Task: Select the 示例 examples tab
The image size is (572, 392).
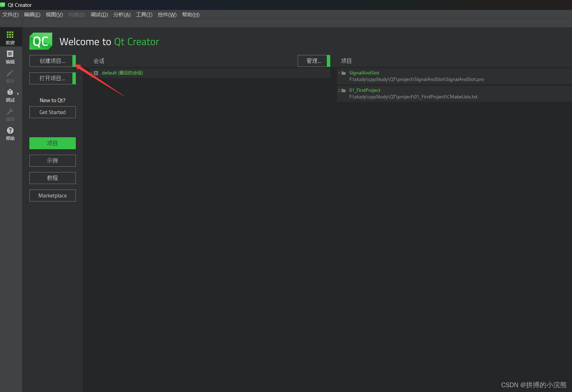Action: point(53,160)
